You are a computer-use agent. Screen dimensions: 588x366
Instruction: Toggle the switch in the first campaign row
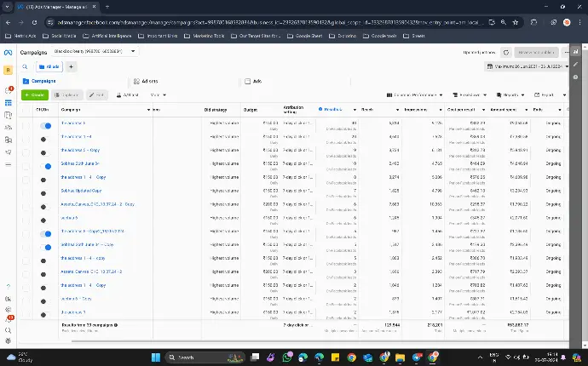click(x=46, y=126)
